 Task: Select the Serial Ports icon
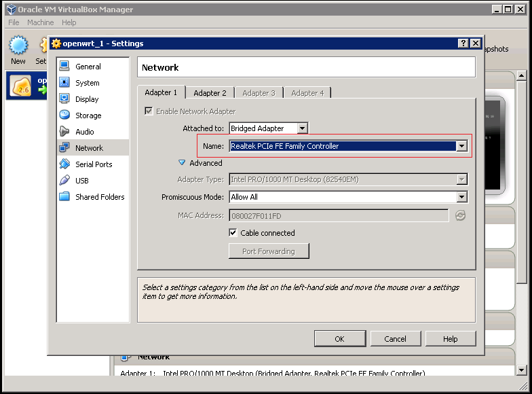coord(64,164)
